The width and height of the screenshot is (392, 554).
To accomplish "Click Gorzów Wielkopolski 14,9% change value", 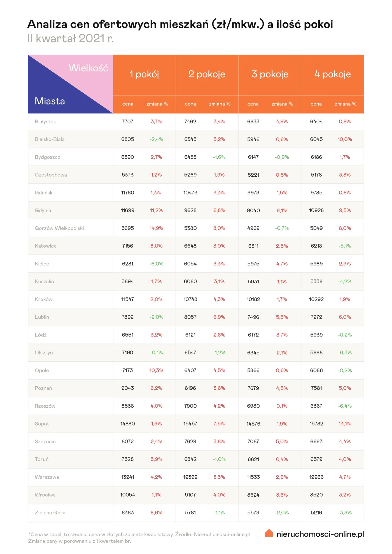I will point(156,228).
